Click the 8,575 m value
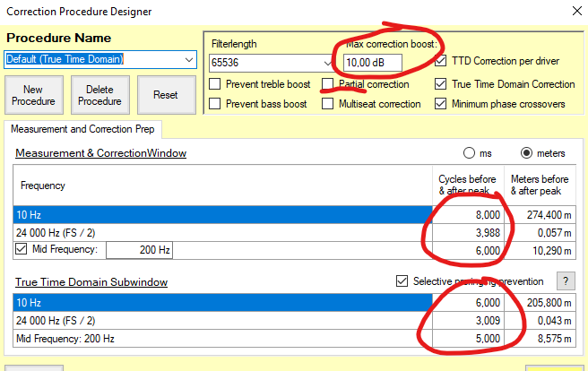The image size is (588, 371). coord(554,339)
